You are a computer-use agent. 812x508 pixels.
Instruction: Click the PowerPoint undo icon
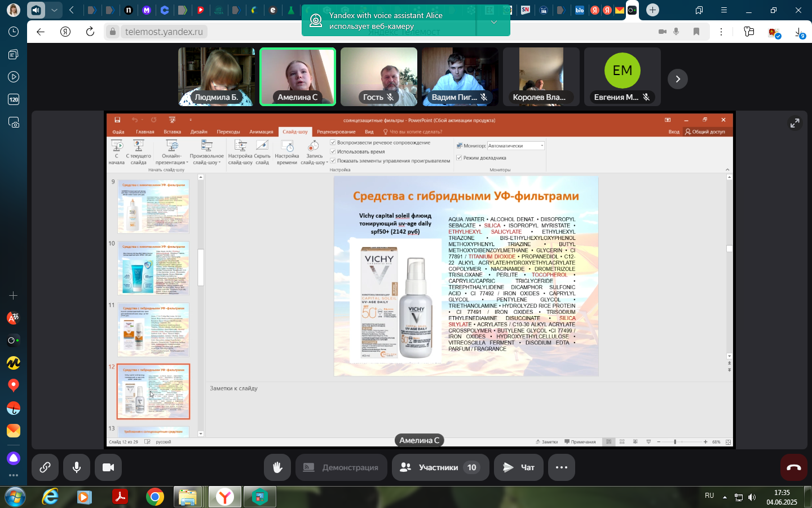click(135, 120)
